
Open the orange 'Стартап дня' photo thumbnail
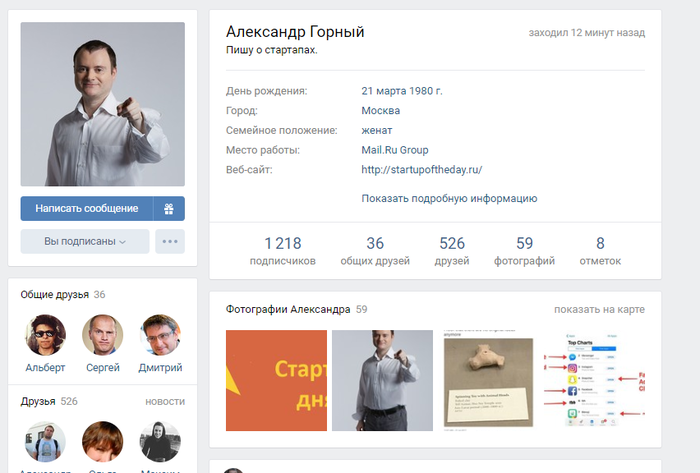[x=275, y=380]
